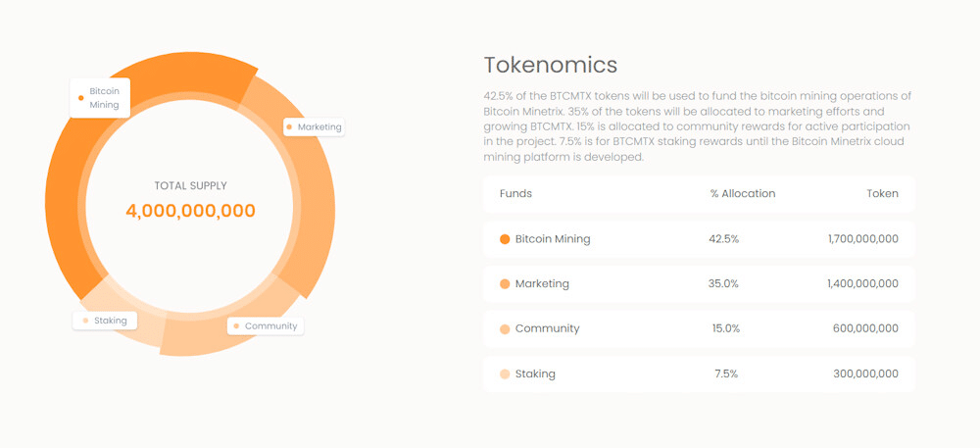The image size is (980, 448).
Task: Click the 4,000,000,000 total supply figure
Action: coord(190,211)
